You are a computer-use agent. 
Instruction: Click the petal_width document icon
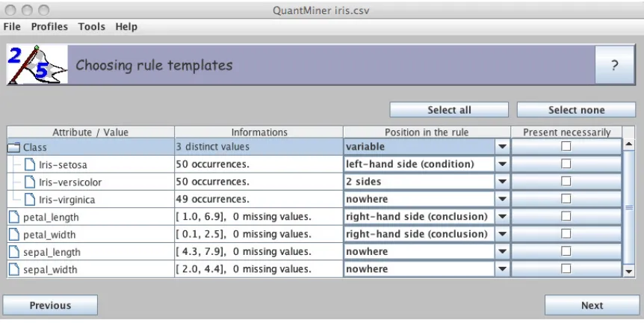click(x=14, y=234)
